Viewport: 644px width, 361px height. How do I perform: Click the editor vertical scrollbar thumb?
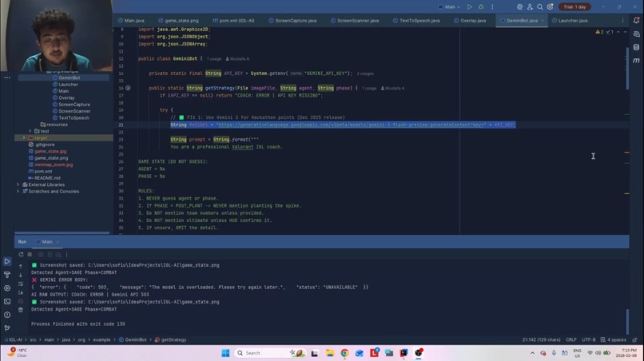coord(627,68)
